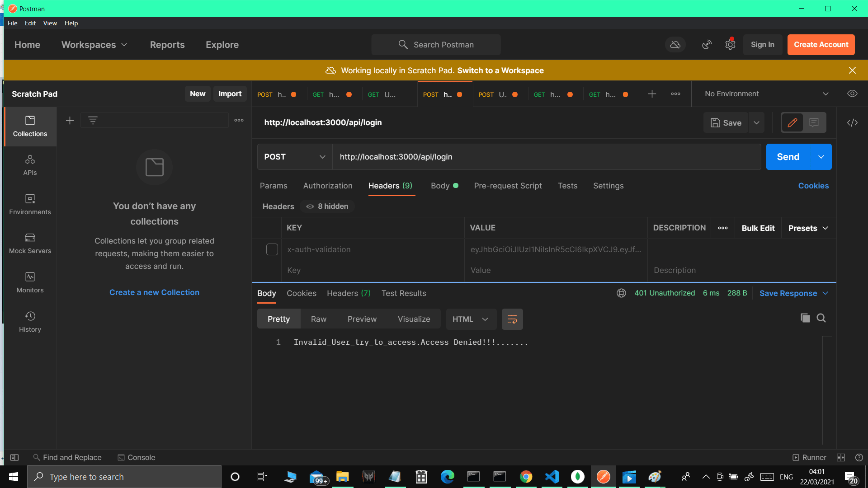
Task: Open tab actions three-dot menu
Action: (x=675, y=94)
